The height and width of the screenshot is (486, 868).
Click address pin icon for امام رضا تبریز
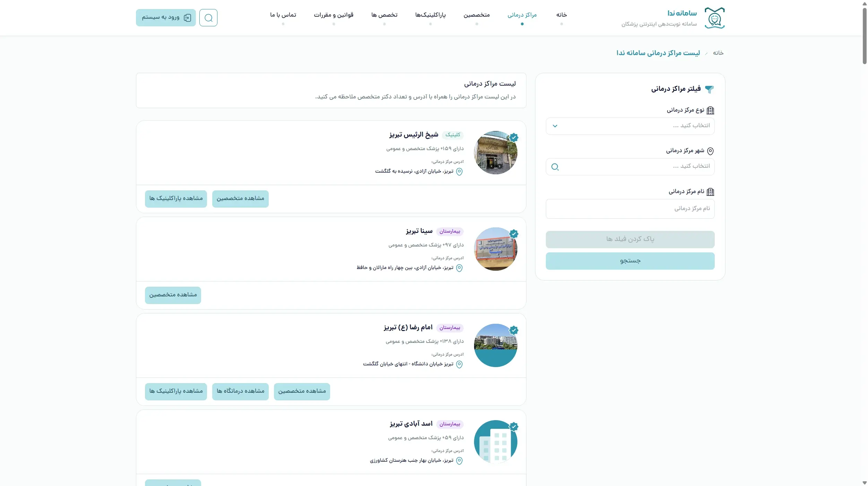click(x=459, y=364)
